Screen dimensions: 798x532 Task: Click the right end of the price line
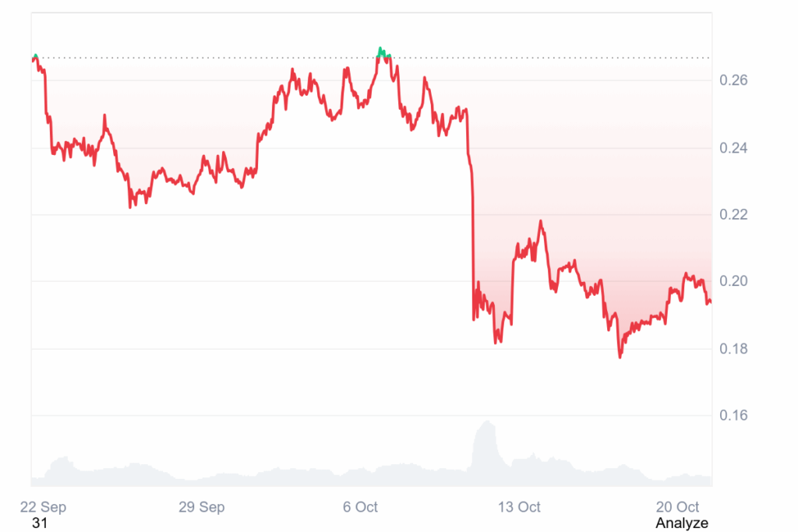[x=710, y=303]
